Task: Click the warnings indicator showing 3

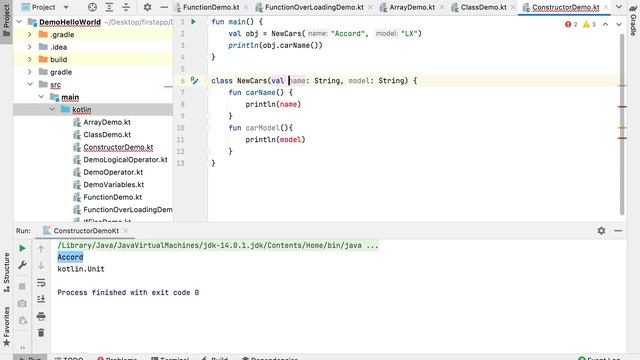Action: point(589,24)
